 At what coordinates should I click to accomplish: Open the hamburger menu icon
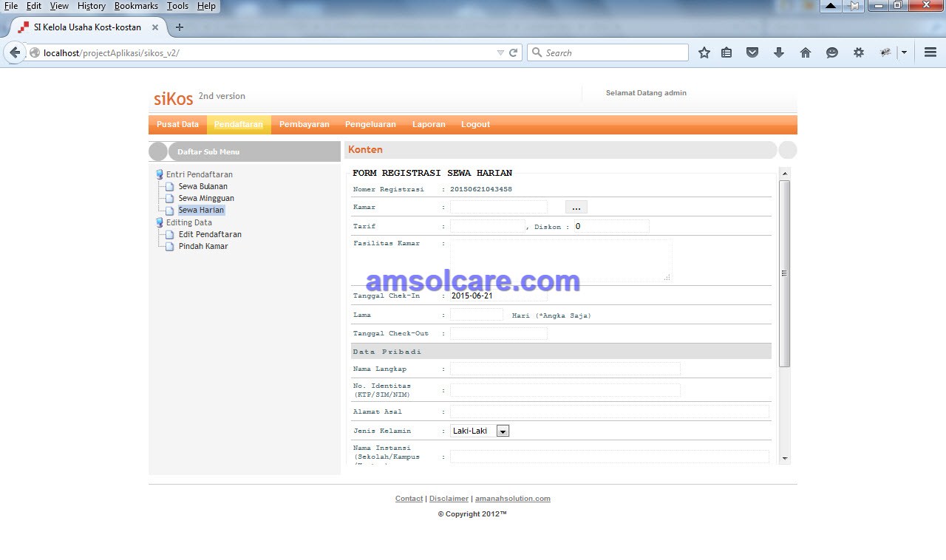(930, 52)
